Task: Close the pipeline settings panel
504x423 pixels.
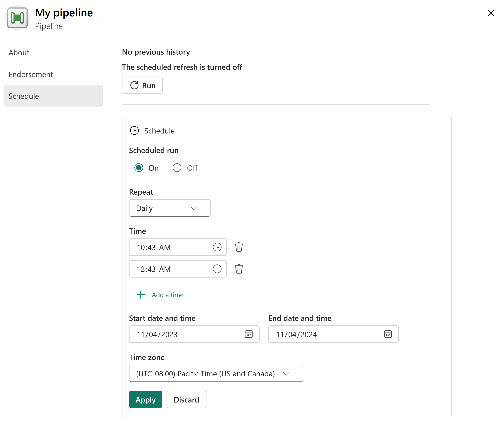Action: (x=491, y=13)
